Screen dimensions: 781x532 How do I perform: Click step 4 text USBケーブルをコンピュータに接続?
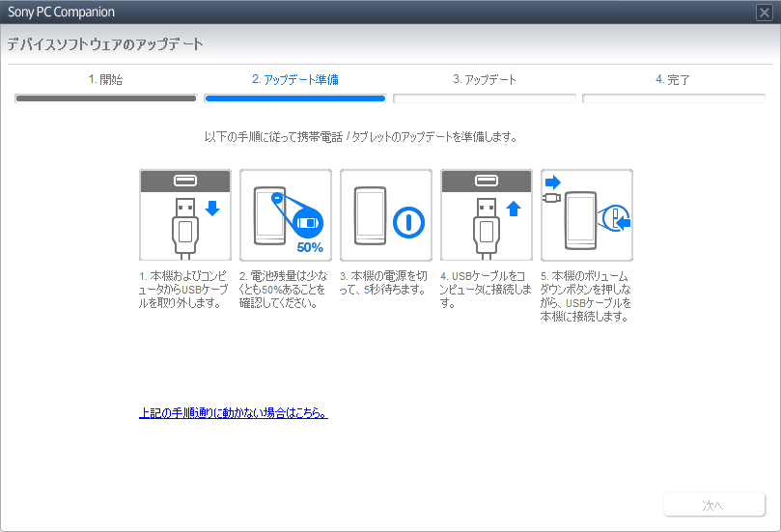click(x=486, y=290)
